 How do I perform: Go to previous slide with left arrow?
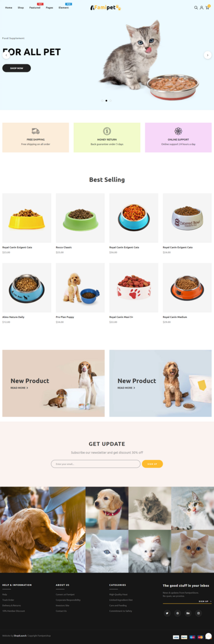pos(6,55)
